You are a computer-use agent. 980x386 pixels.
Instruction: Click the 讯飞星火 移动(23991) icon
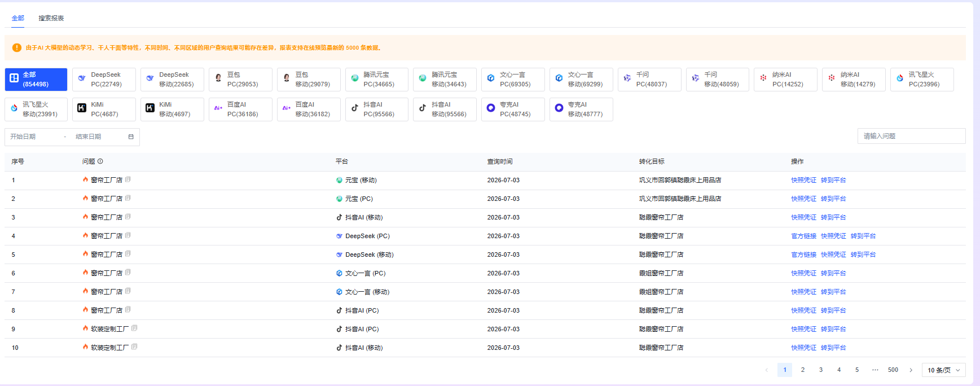tap(14, 108)
